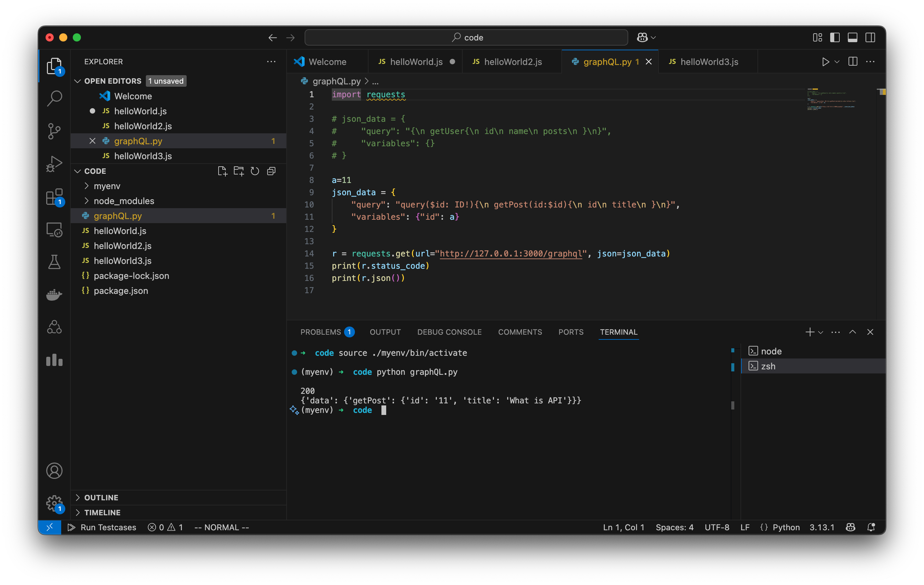Image resolution: width=924 pixels, height=585 pixels.
Task: Open the Source Control view
Action: pyautogui.click(x=54, y=131)
